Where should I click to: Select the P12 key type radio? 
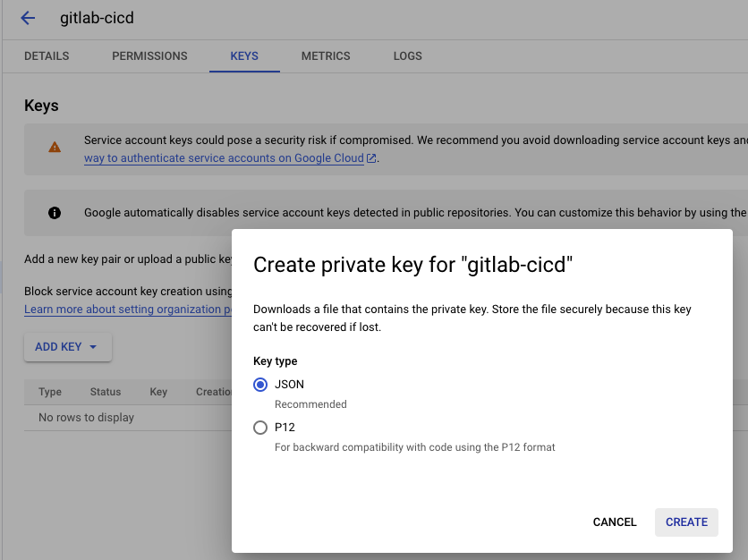(260, 428)
